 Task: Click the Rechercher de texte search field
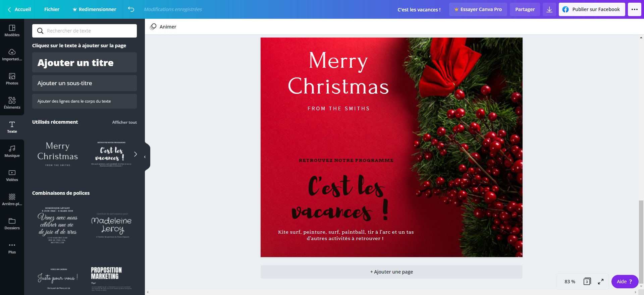click(89, 31)
